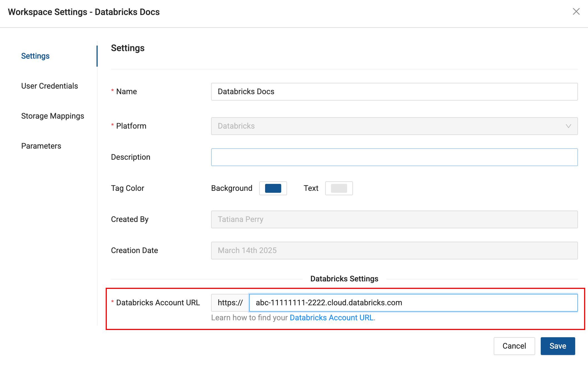The height and width of the screenshot is (365, 588).
Task: Click the Name input field
Action: coord(394,92)
